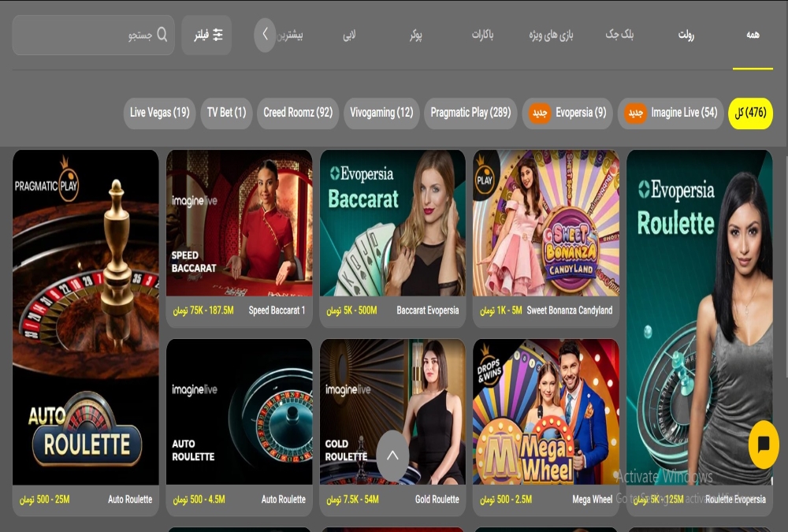Filter by TV Bet (1) provider

click(x=227, y=113)
